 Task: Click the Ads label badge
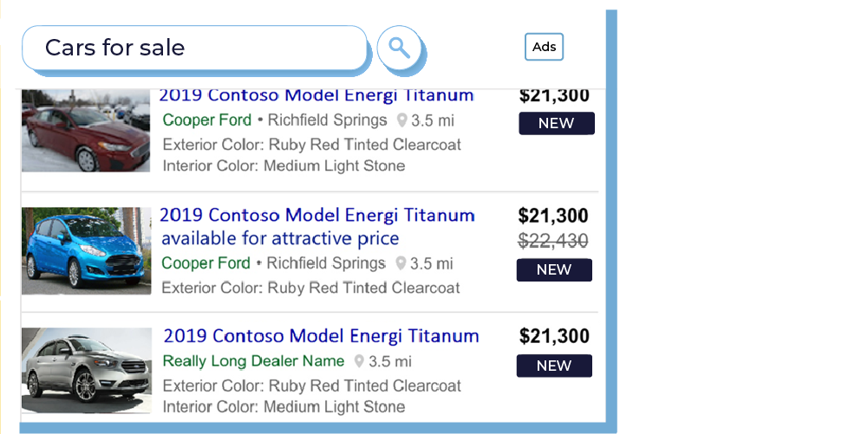click(545, 47)
